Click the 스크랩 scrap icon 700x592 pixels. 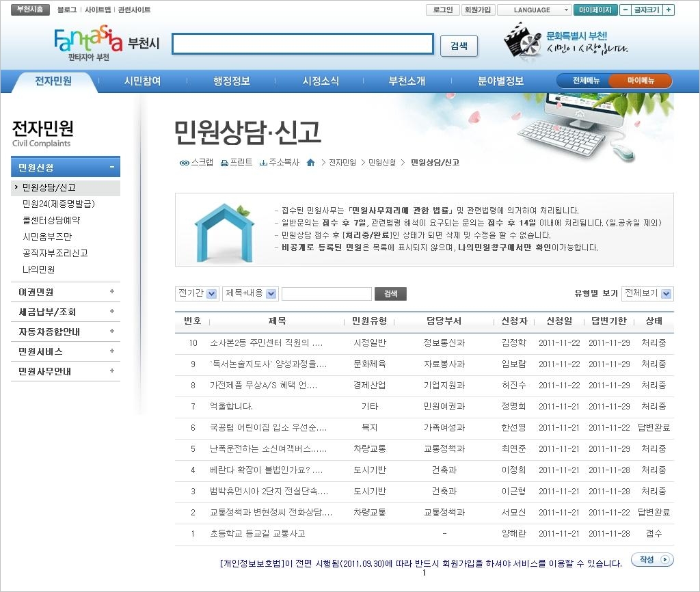tap(184, 163)
